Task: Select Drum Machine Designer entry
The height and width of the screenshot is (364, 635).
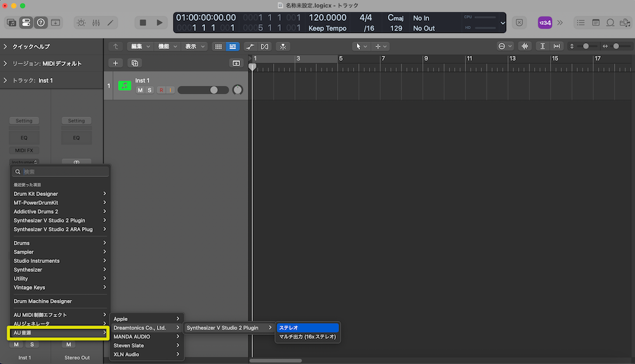Action: (60, 301)
